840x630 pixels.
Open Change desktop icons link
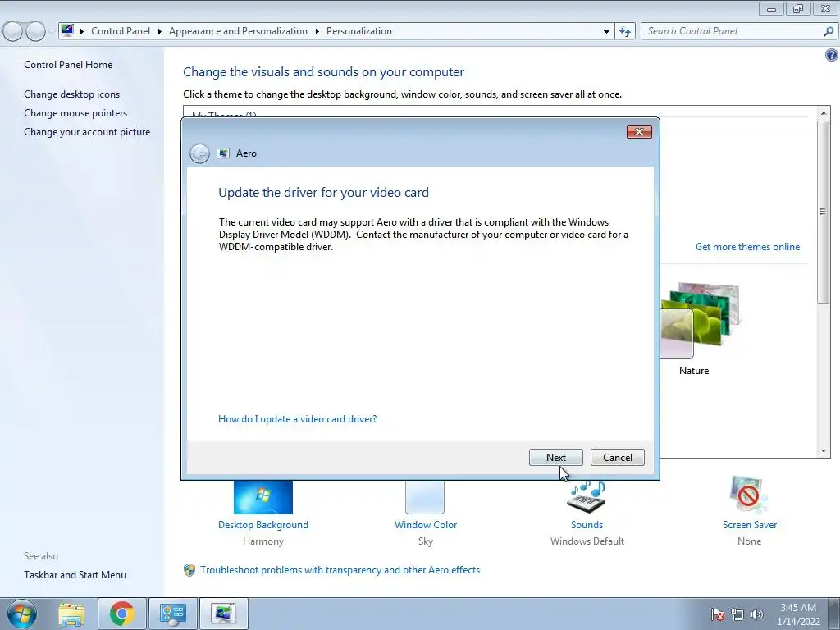point(72,94)
